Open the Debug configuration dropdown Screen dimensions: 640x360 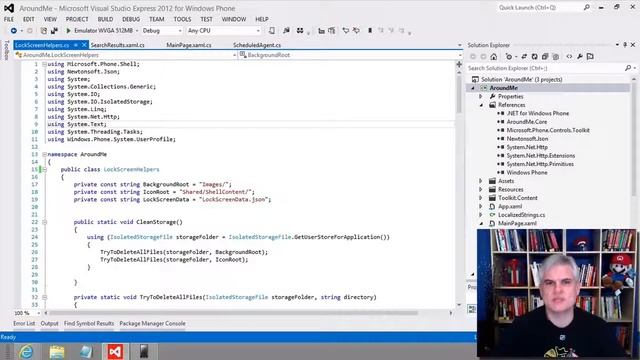click(180, 31)
